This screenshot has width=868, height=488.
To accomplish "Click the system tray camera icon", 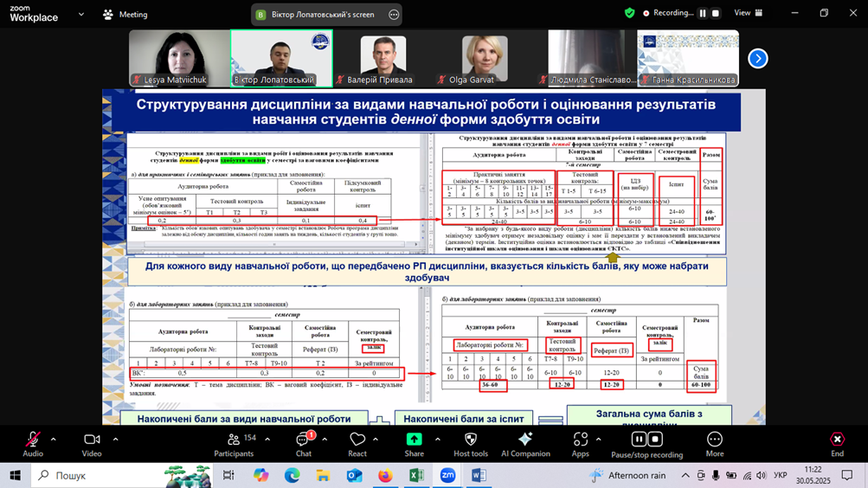I will 701,475.
